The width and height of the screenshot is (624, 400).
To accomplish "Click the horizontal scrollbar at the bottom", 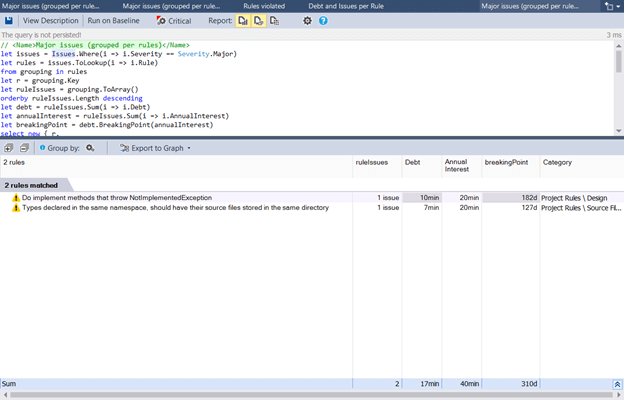I will (x=310, y=395).
